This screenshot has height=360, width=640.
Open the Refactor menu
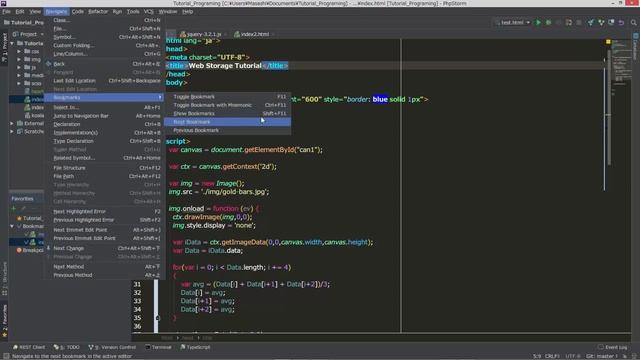(x=98, y=11)
